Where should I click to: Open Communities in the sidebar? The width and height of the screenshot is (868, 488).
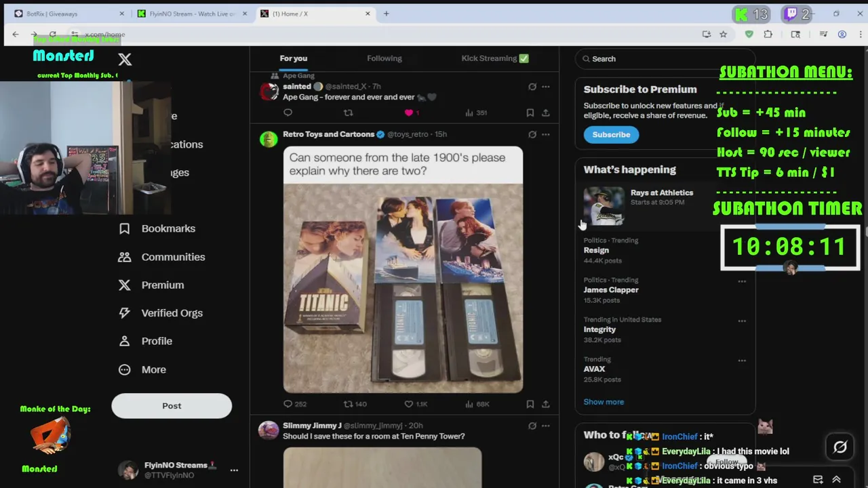point(162,257)
